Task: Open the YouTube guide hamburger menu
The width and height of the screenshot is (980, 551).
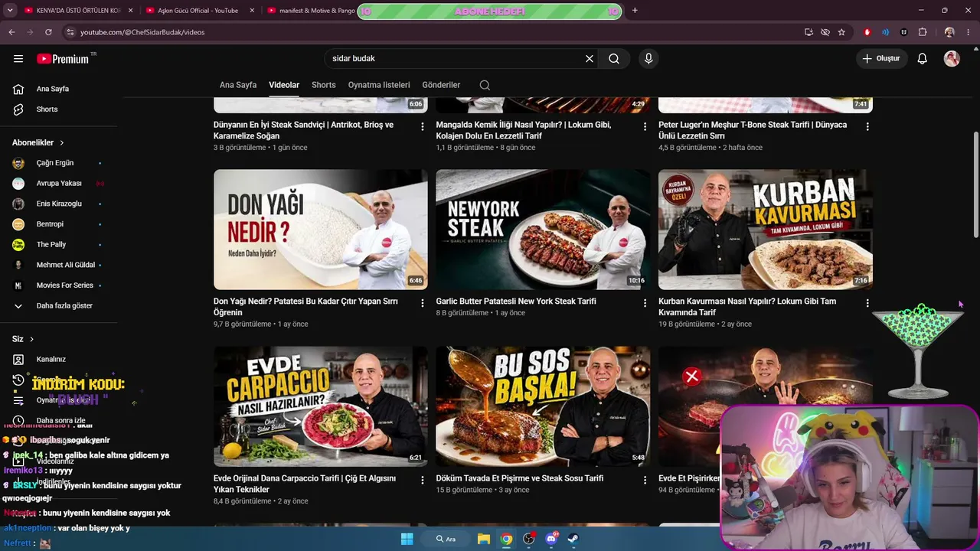Action: point(18,59)
